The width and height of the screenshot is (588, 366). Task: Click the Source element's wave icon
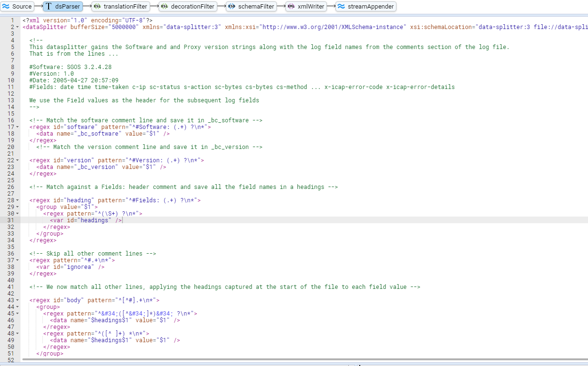pyautogui.click(x=6, y=6)
